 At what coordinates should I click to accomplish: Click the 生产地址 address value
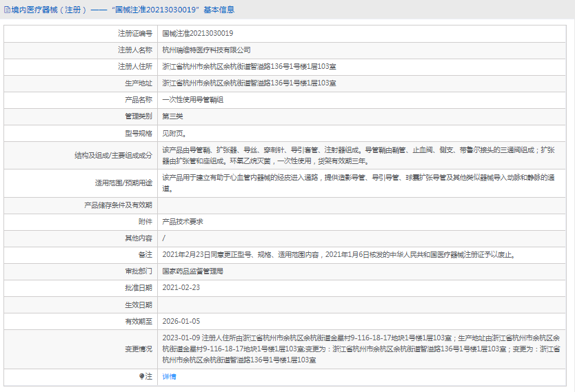pyautogui.click(x=249, y=83)
